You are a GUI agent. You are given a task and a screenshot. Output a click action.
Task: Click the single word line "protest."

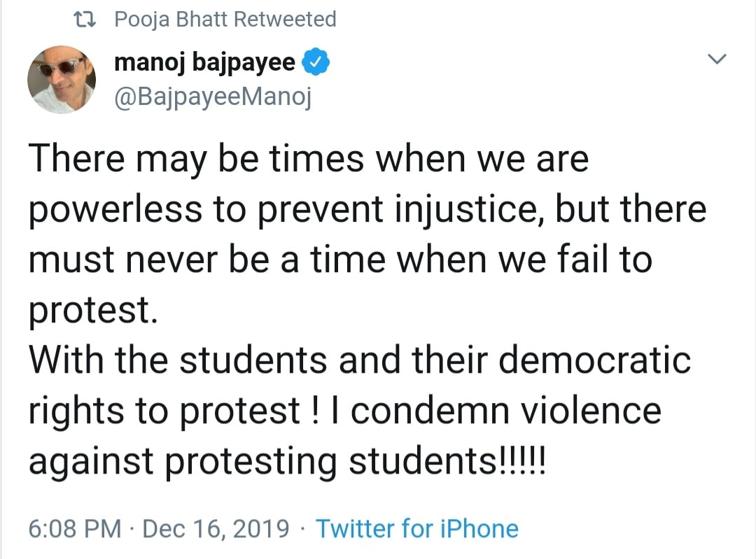pos(88,311)
